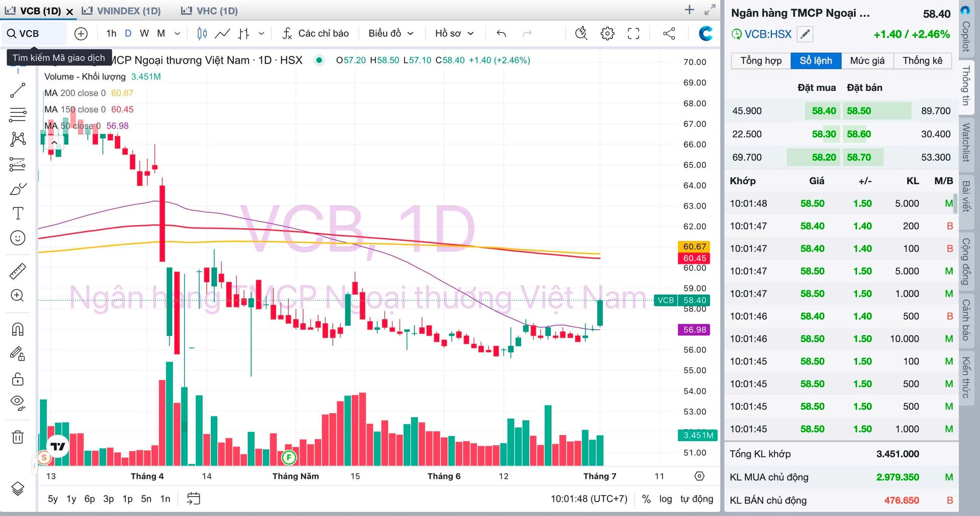The image size is (980, 516).
Task: Click the blue C logo icon
Action: click(705, 34)
